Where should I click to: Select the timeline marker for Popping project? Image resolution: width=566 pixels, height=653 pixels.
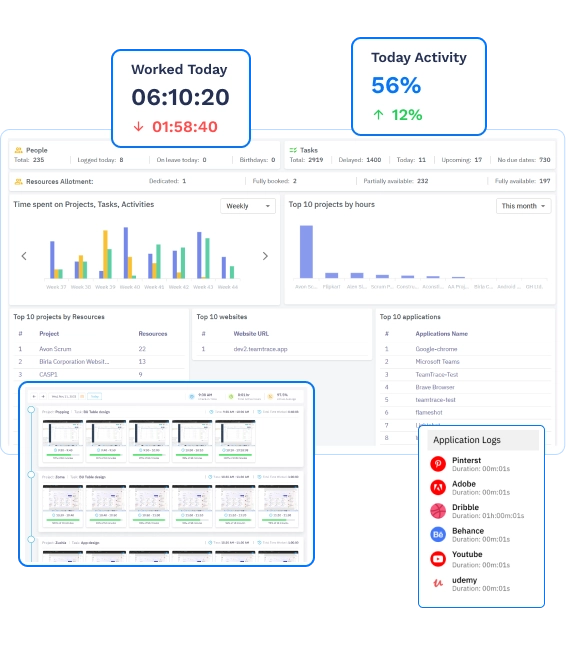pyautogui.click(x=31, y=410)
